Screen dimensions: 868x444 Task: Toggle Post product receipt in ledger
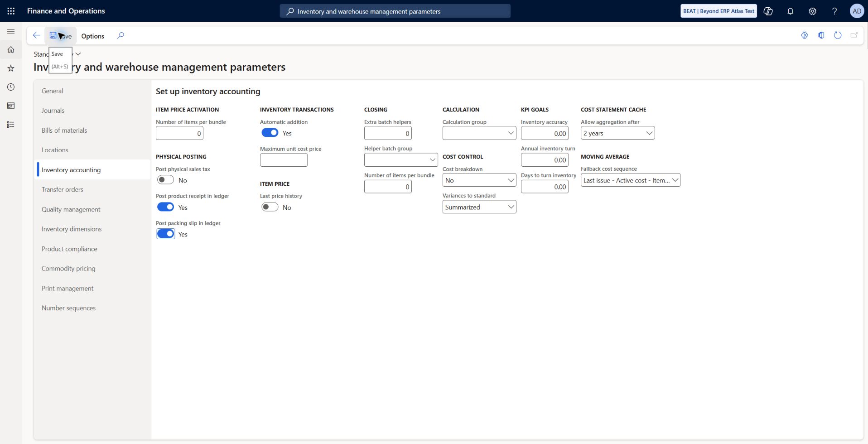point(165,207)
